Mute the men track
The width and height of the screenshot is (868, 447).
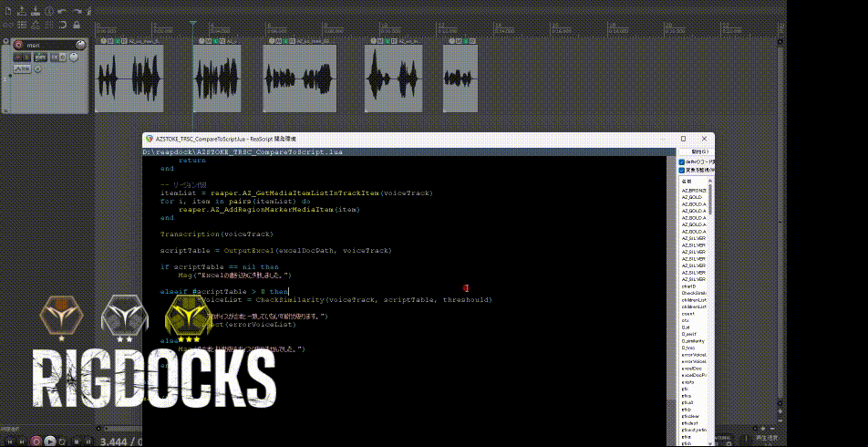pos(17,57)
